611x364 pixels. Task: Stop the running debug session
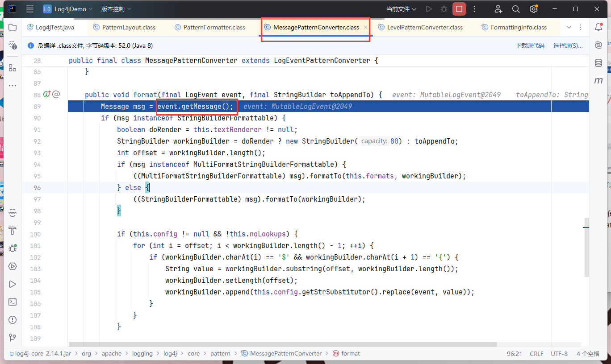tap(459, 9)
